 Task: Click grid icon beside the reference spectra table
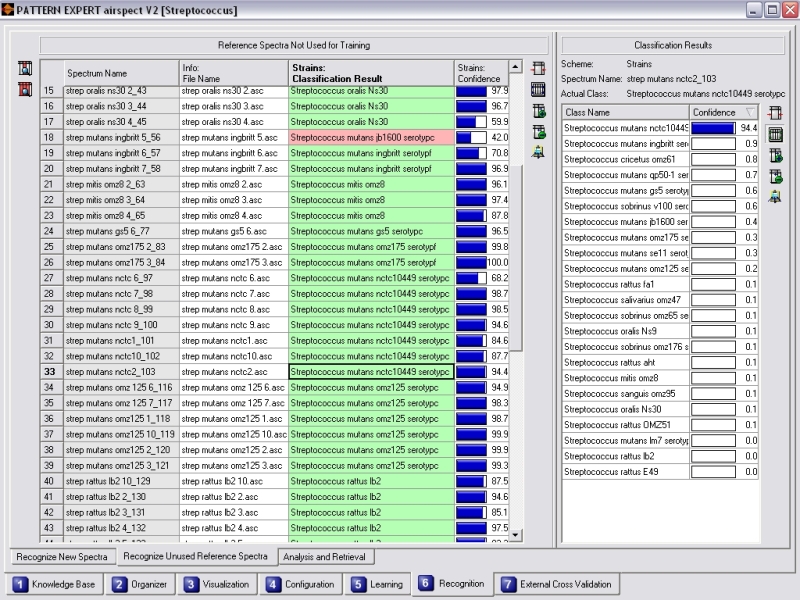click(539, 90)
